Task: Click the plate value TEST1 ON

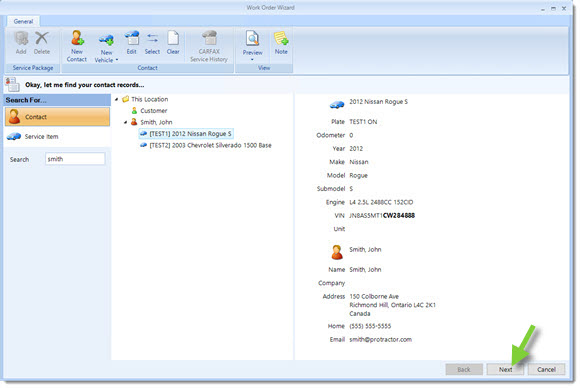Action: [363, 122]
